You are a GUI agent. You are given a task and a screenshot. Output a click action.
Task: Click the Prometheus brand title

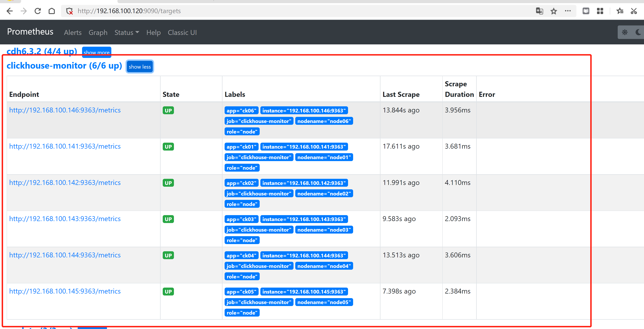tap(30, 32)
